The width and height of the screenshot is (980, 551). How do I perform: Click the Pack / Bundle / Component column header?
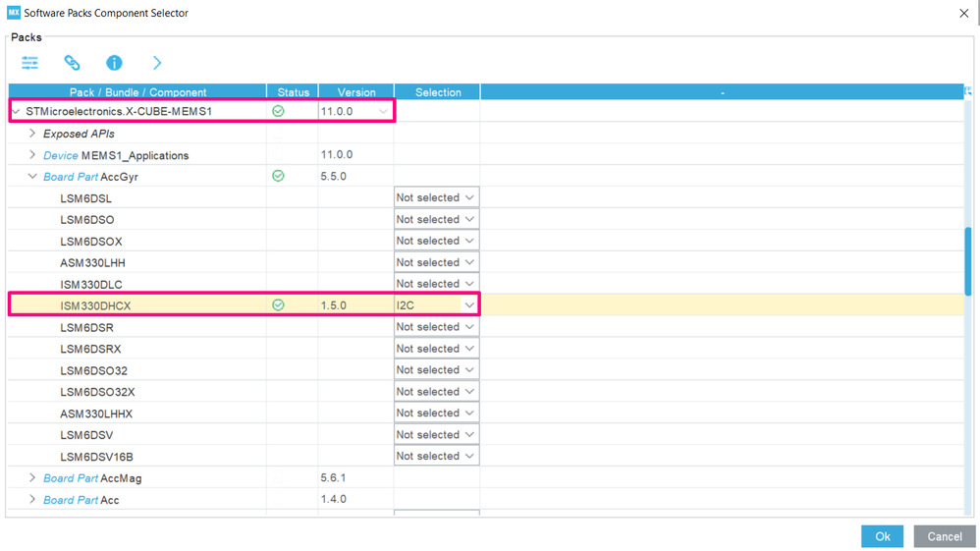tap(137, 92)
